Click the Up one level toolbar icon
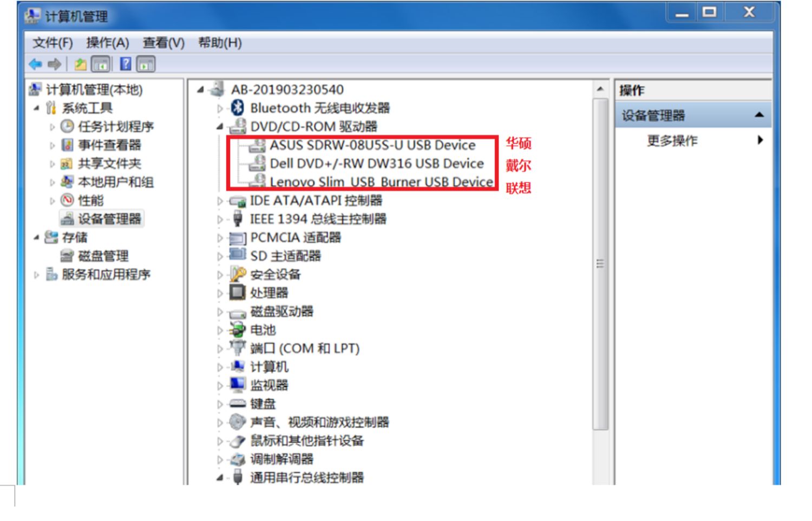Image resolution: width=812 pixels, height=521 pixels. click(x=81, y=64)
